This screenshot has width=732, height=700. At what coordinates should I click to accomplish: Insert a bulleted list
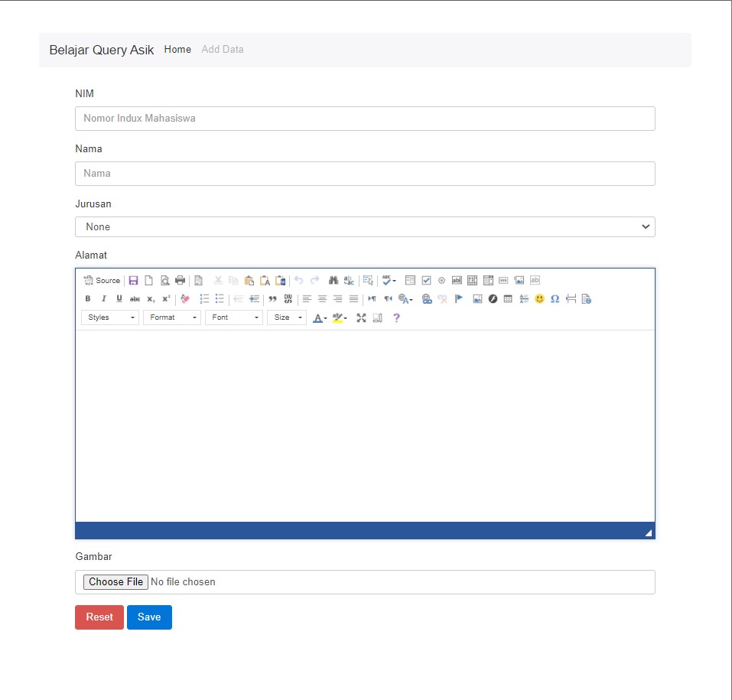[x=220, y=299]
